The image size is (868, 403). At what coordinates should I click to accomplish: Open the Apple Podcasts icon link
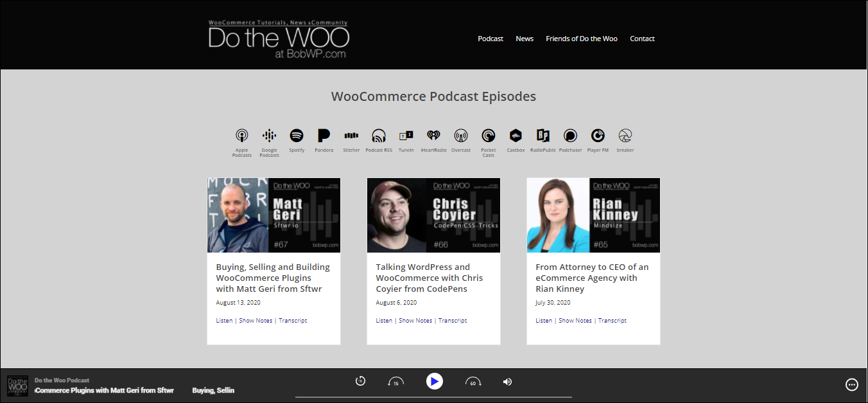point(241,136)
